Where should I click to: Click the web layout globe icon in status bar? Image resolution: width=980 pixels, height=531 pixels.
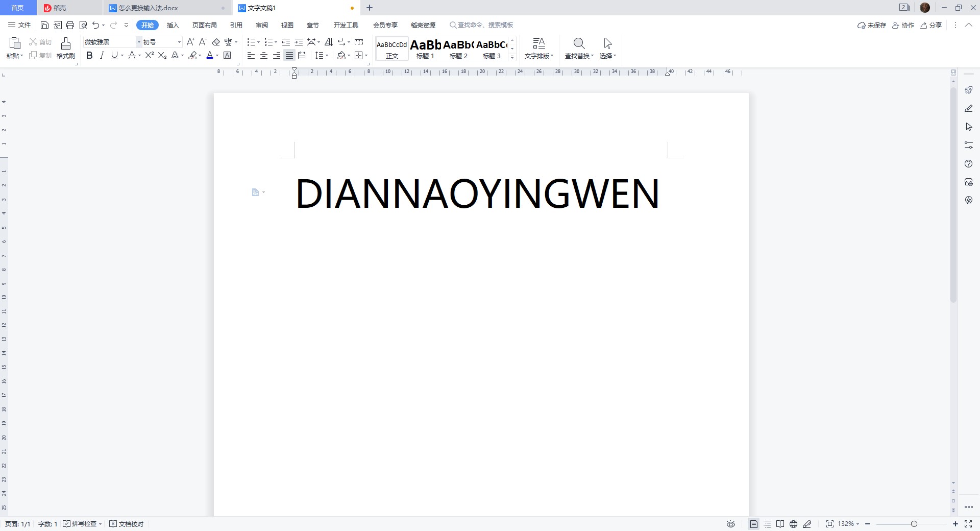pyautogui.click(x=793, y=524)
